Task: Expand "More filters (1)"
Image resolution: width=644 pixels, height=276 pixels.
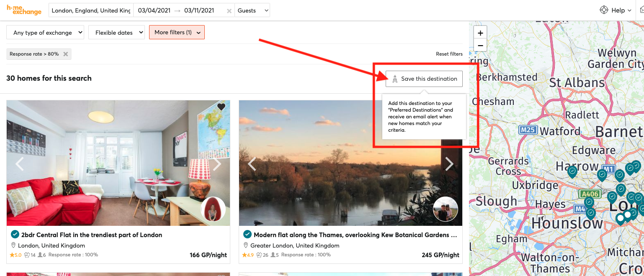Action: pyautogui.click(x=177, y=32)
